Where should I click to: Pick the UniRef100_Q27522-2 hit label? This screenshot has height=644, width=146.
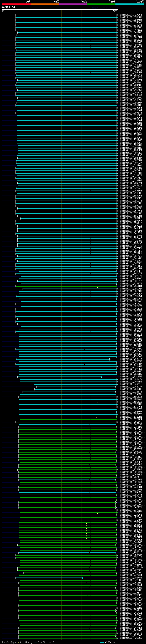click(x=132, y=567)
